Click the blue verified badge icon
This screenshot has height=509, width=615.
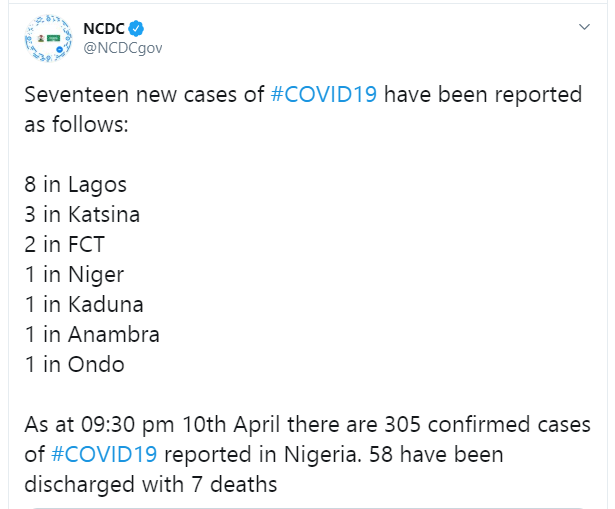pos(136,28)
